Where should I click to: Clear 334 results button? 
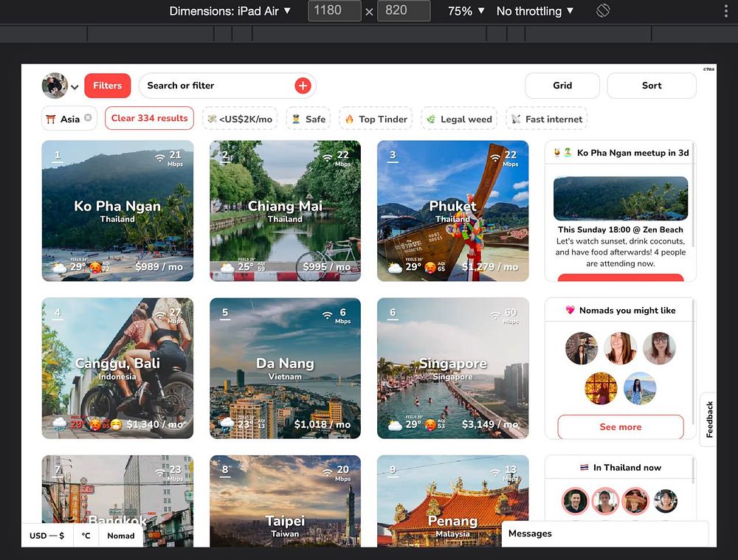[x=149, y=118]
